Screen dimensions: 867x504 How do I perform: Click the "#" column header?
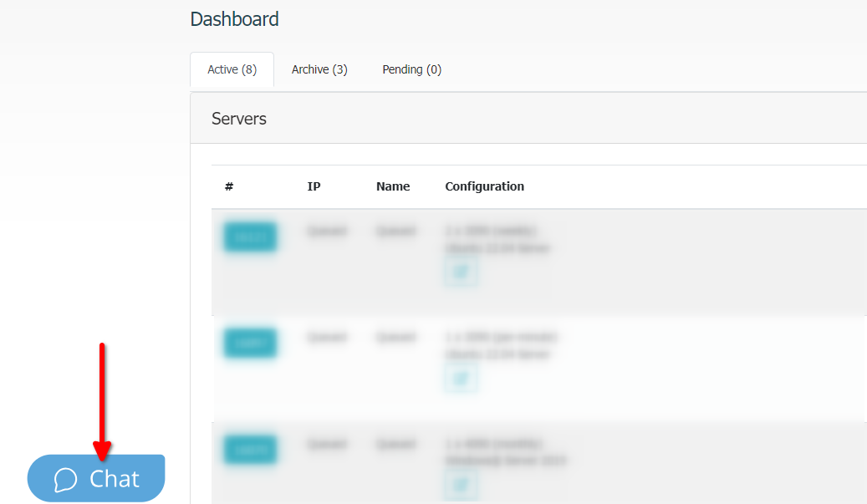[229, 186]
